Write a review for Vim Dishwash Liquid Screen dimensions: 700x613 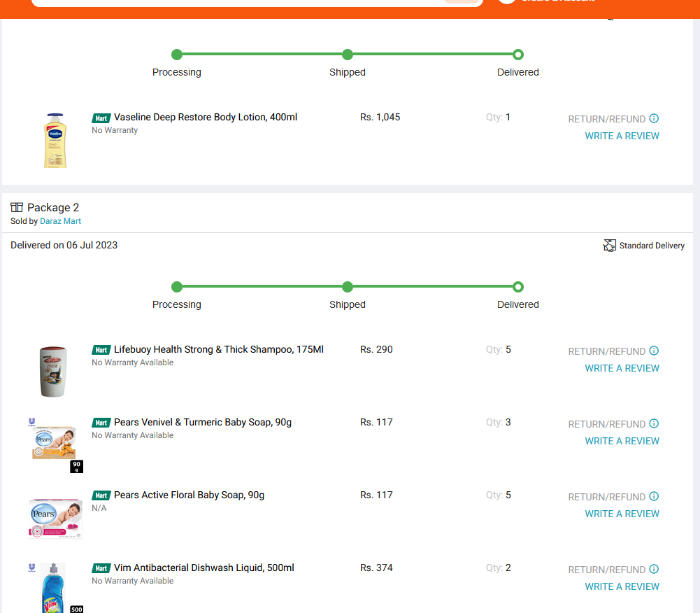[x=622, y=586]
